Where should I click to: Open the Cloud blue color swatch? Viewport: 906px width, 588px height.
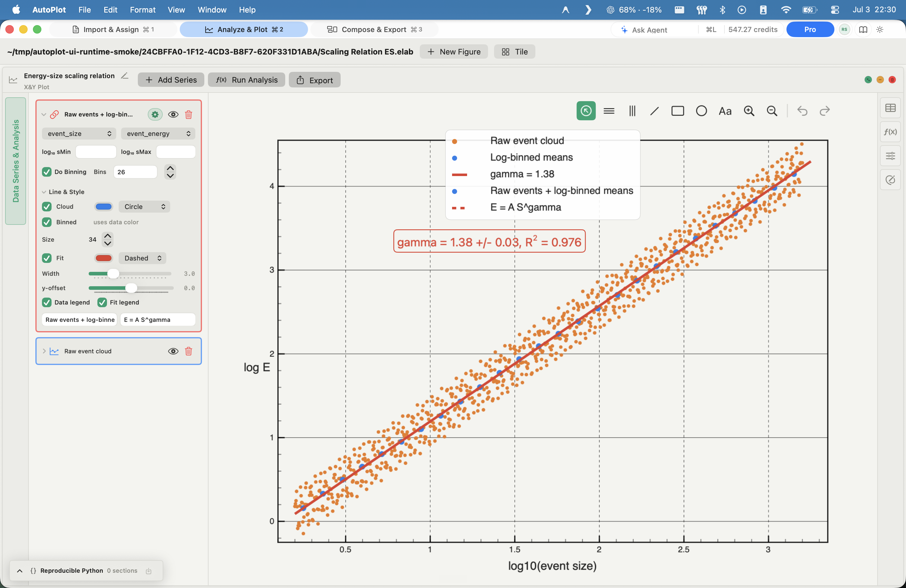click(x=103, y=207)
